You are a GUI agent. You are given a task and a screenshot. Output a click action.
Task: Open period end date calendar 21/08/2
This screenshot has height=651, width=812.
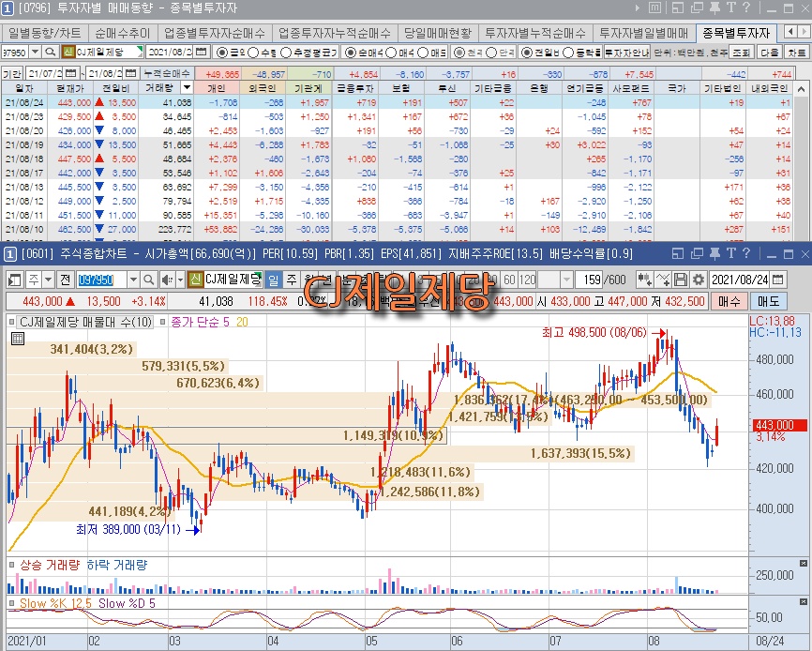(131, 73)
